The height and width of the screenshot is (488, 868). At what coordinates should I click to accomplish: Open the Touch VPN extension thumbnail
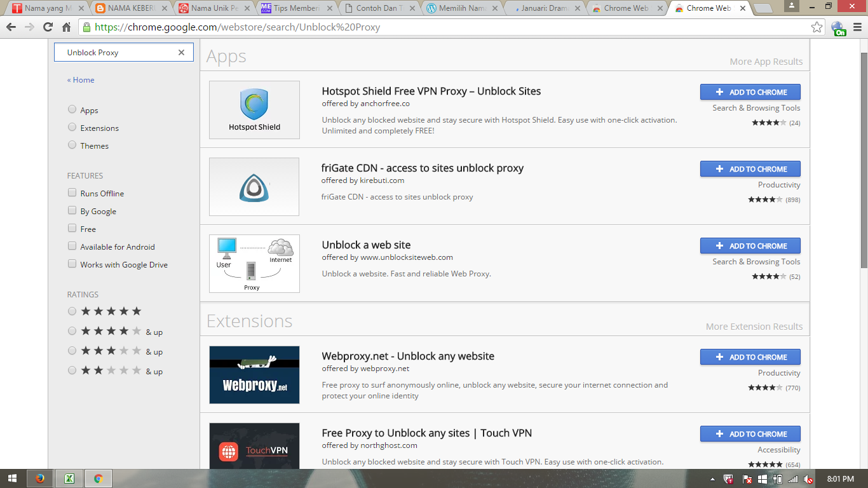tap(254, 446)
